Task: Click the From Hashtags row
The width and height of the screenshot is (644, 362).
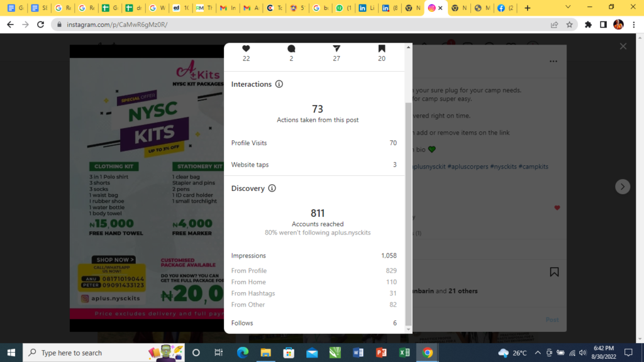Action: (x=314, y=293)
